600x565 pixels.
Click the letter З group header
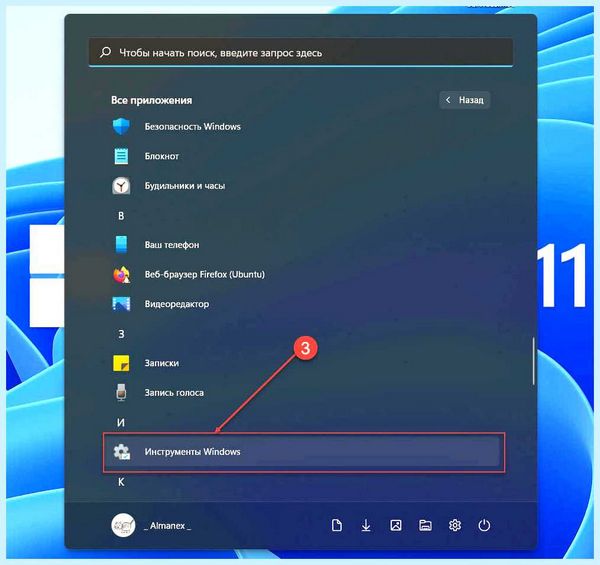pos(121,334)
